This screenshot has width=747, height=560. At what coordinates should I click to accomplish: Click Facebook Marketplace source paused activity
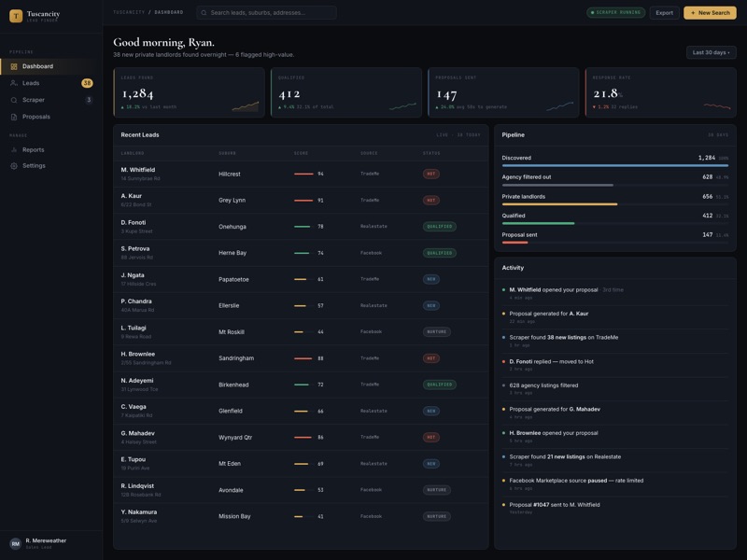615,484
